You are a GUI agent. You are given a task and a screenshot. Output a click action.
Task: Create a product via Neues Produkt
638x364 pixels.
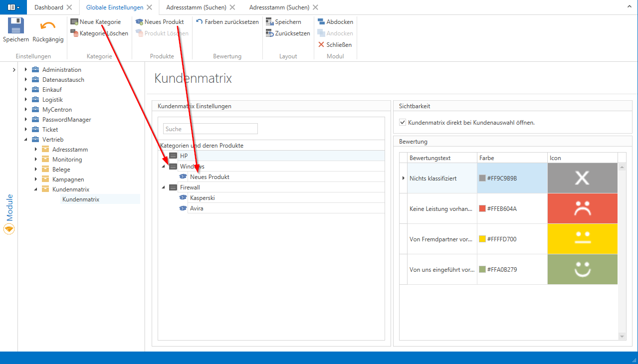click(160, 22)
